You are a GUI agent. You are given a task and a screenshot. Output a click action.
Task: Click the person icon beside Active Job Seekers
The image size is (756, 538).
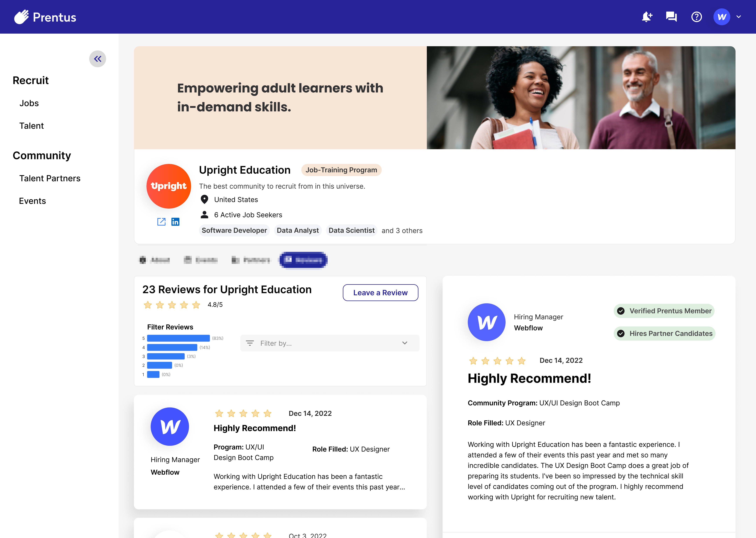pos(205,215)
